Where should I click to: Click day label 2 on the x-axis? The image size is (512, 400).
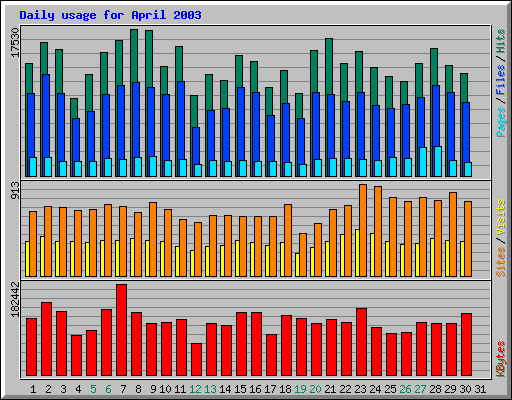[x=48, y=389]
